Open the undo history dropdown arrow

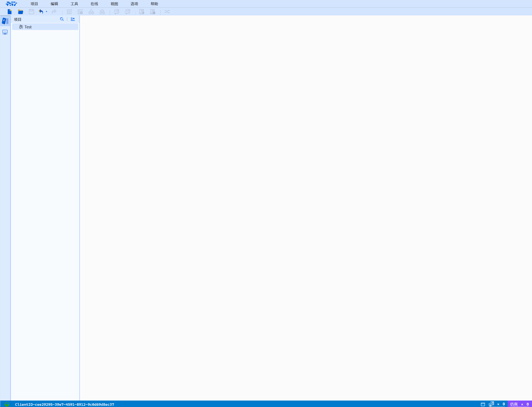coord(46,12)
